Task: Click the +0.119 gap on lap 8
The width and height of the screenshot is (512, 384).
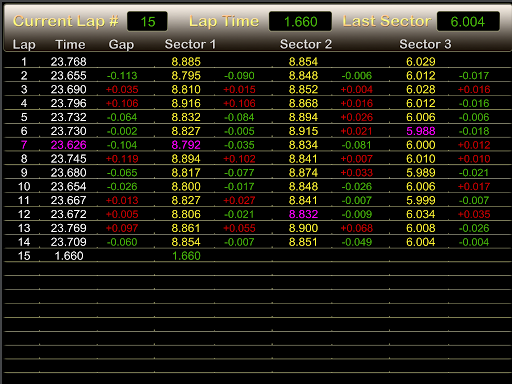Action: click(x=122, y=159)
